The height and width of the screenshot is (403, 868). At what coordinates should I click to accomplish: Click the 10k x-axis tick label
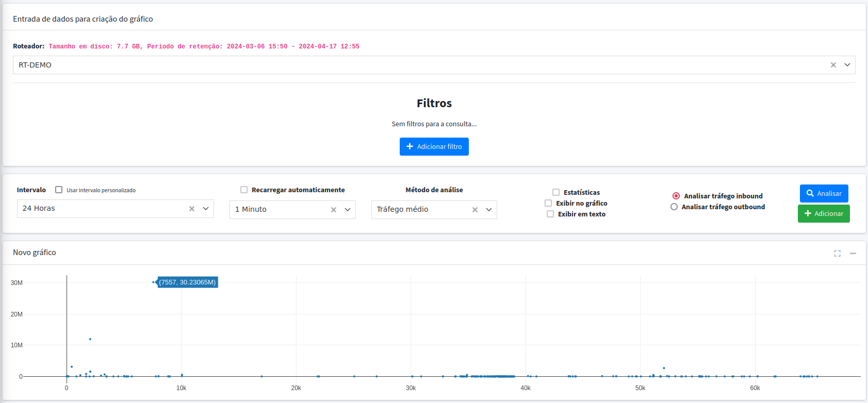point(181,388)
